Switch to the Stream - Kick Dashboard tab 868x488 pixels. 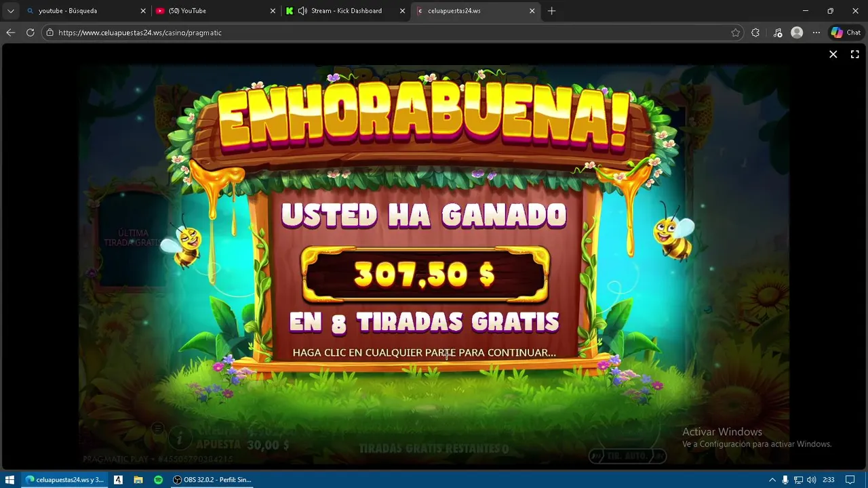point(346,11)
